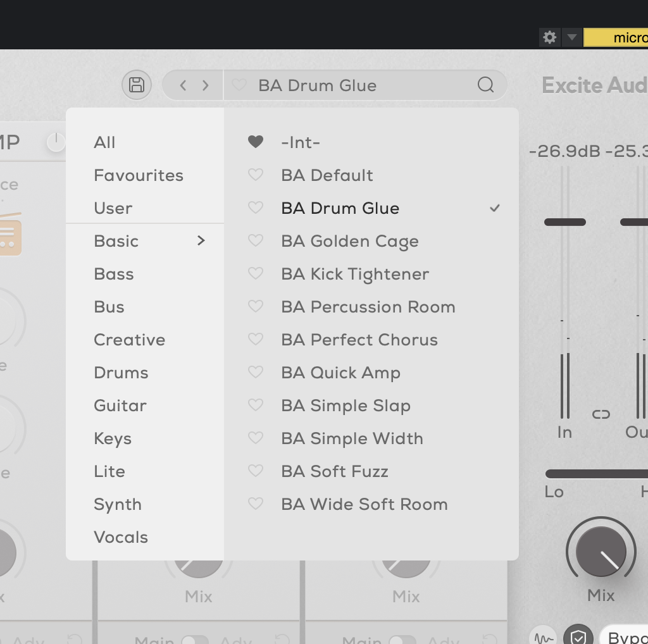This screenshot has height=644, width=648.
Task: Go to the previous preset arrow
Action: (183, 85)
